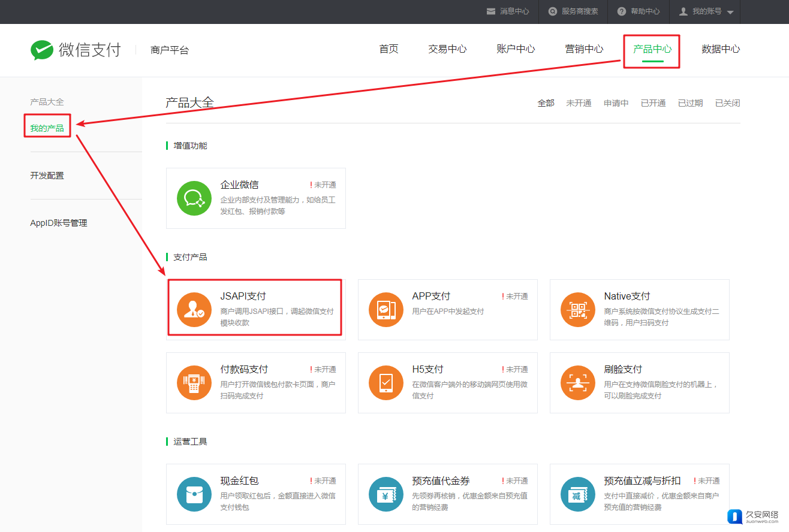Click the 未开通 status on 企业微信 card
This screenshot has height=532, width=789.
coord(323,185)
